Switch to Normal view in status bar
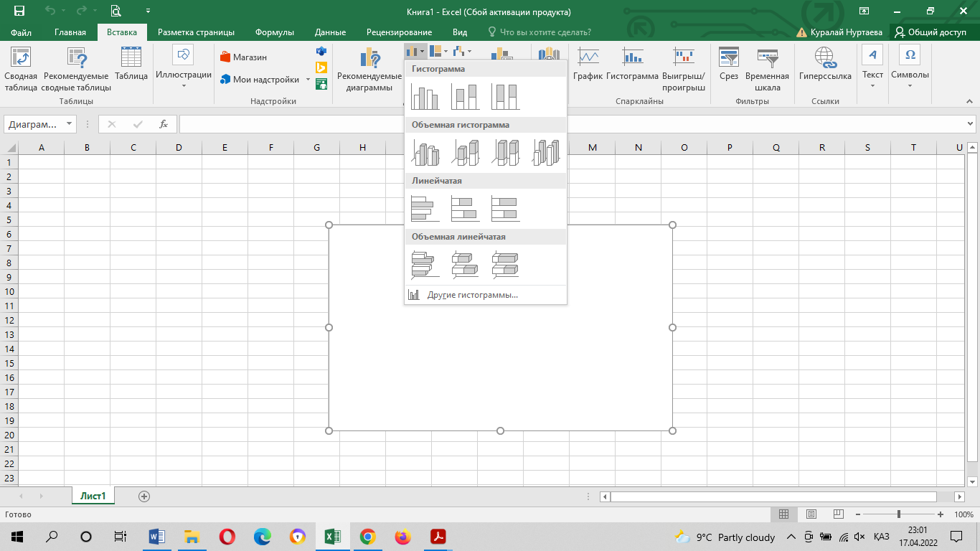Viewport: 980px width, 551px height. point(784,514)
